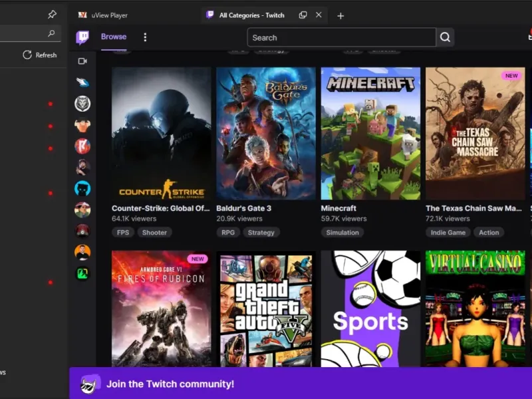Open the dark red helmet channel avatar
The height and width of the screenshot is (399, 532).
82,231
